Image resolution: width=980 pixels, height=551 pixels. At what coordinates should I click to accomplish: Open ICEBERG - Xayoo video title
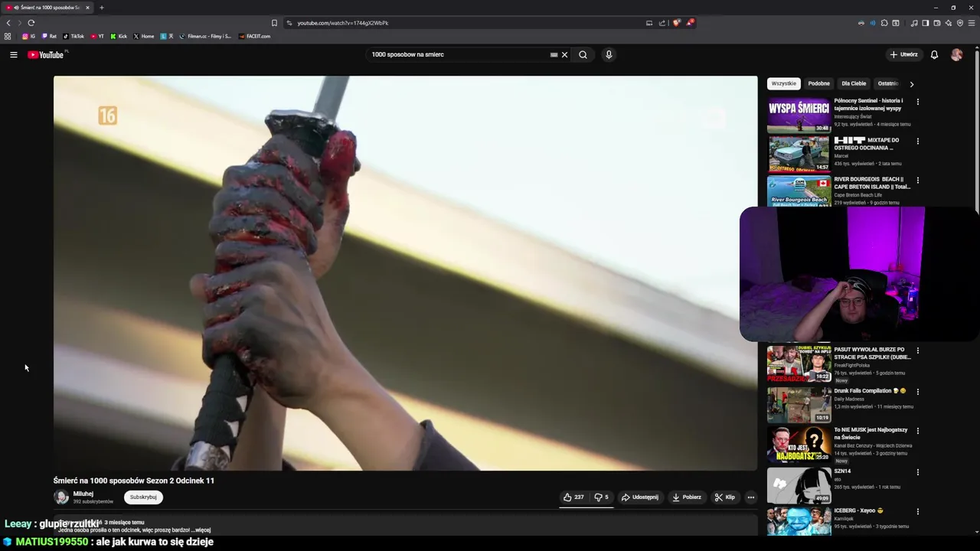coord(858,510)
